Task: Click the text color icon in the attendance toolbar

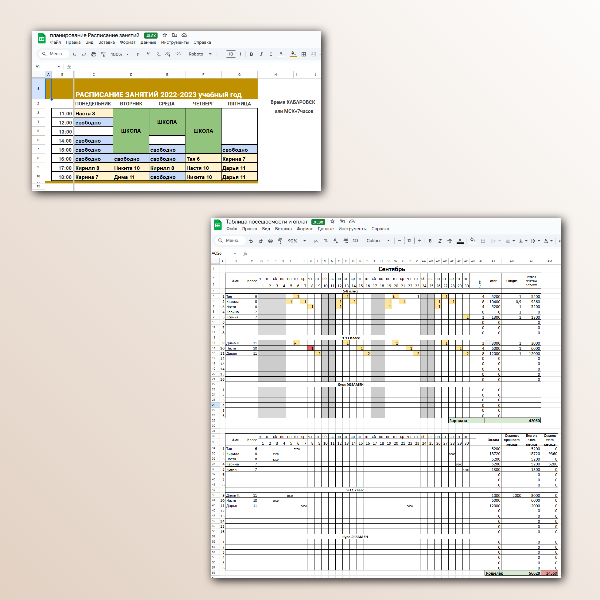Action: click(459, 241)
